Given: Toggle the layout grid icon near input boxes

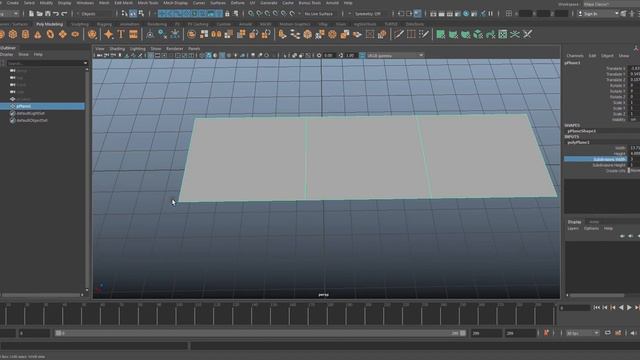Looking at the screenshot, I should pos(509,13).
